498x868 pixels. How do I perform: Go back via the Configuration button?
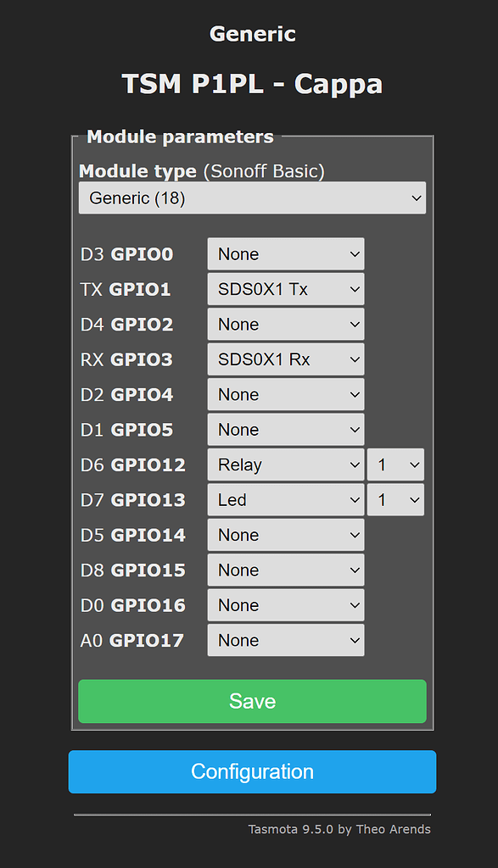click(252, 771)
